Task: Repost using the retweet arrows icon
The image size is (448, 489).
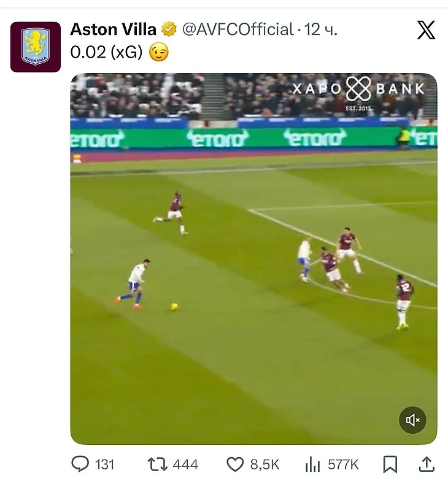Action: [x=158, y=464]
